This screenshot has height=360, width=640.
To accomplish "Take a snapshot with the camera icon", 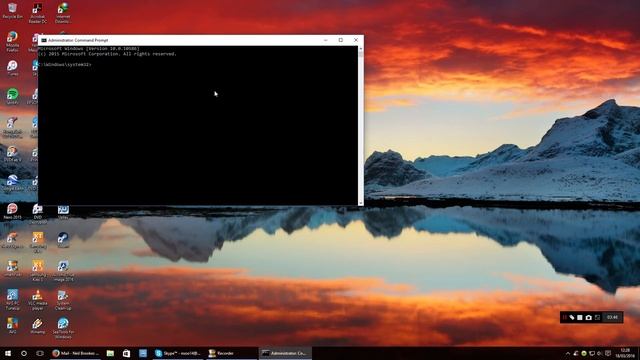I will (x=589, y=317).
